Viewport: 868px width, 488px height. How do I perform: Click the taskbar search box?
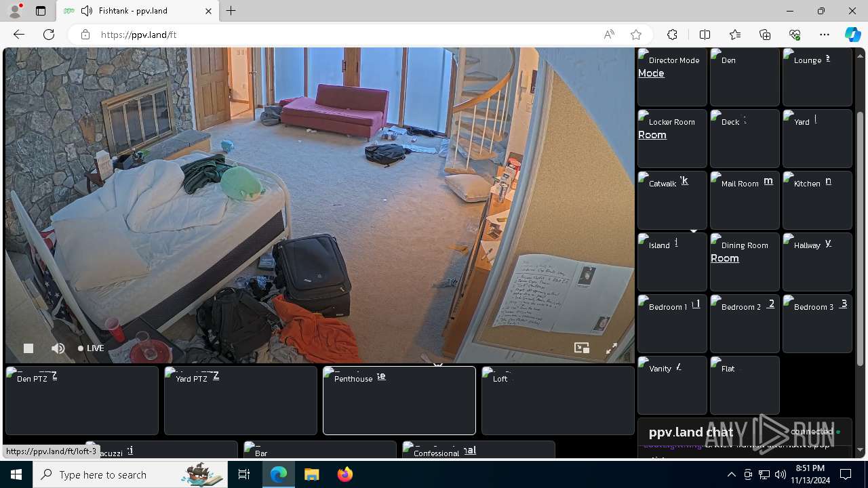tap(130, 474)
